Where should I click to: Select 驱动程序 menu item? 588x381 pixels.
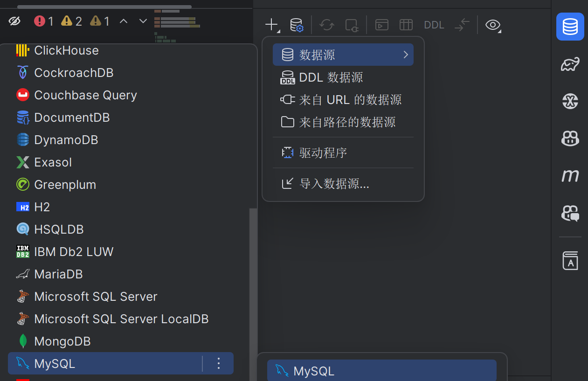tap(343, 152)
